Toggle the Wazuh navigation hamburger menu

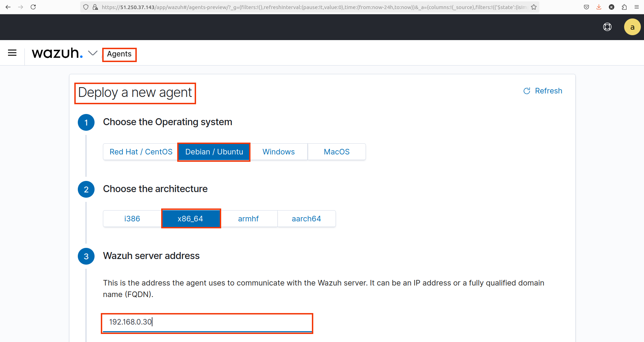click(x=12, y=53)
